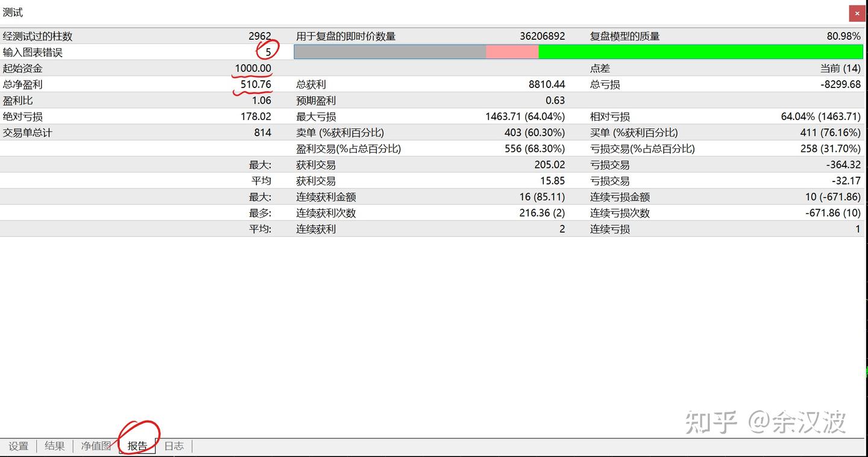This screenshot has width=868, height=457.
Task: Click the 平均: row header above the tabs
Action: [260, 229]
